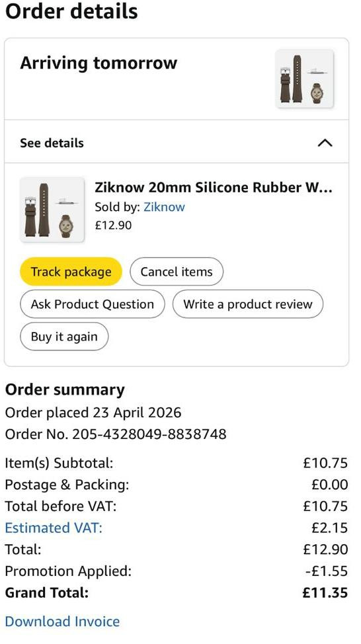The image size is (361, 644).
Task: Click the Arriving tomorrow heading
Action: [x=99, y=63]
